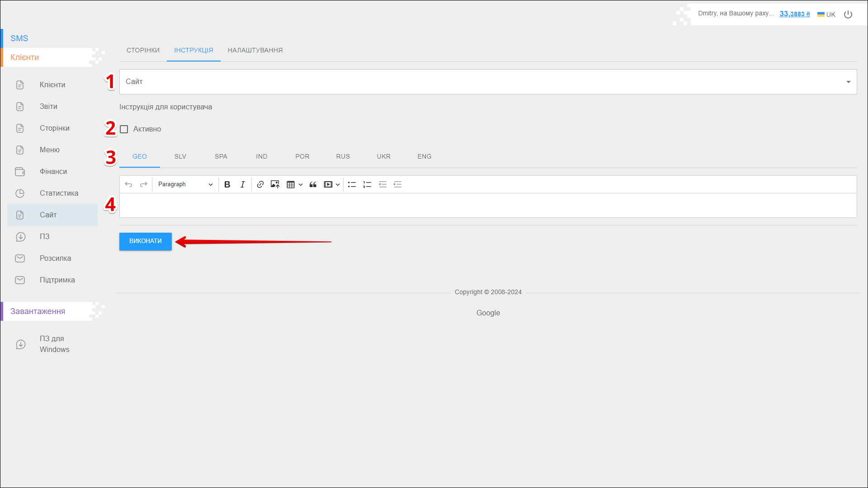Open the Paragraph style dropdown
Viewport: 868px width, 488px height.
tap(185, 184)
